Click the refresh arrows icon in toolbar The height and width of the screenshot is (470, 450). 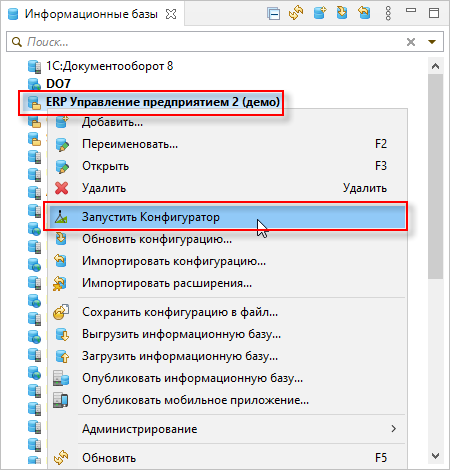click(296, 14)
